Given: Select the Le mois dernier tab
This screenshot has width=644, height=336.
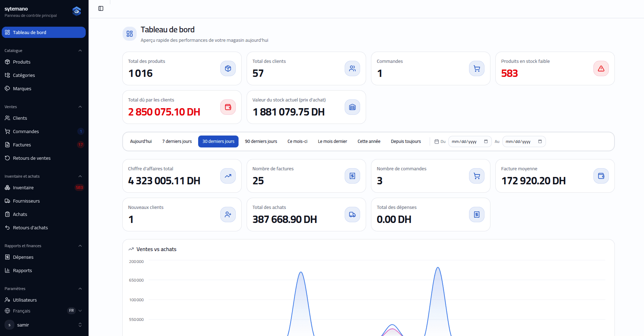Looking at the screenshot, I should [x=332, y=141].
